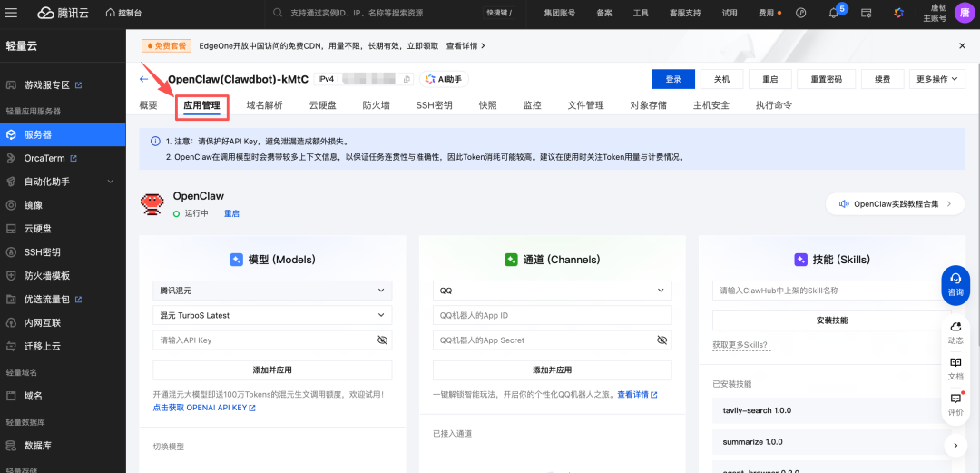Open 客服支持 in top bar
Image resolution: width=980 pixels, height=473 pixels.
pyautogui.click(x=685, y=13)
